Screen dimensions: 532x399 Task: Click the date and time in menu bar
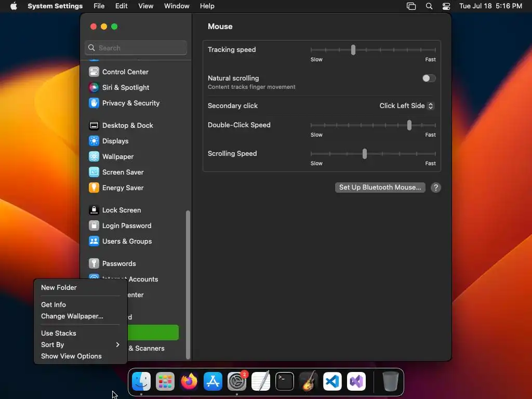(490, 6)
